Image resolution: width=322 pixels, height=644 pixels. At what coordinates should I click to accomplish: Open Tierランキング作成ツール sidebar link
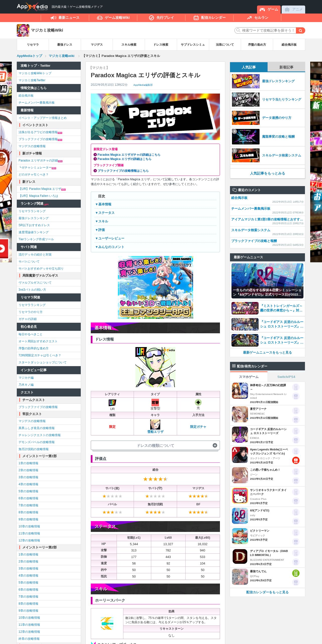pos(36,239)
